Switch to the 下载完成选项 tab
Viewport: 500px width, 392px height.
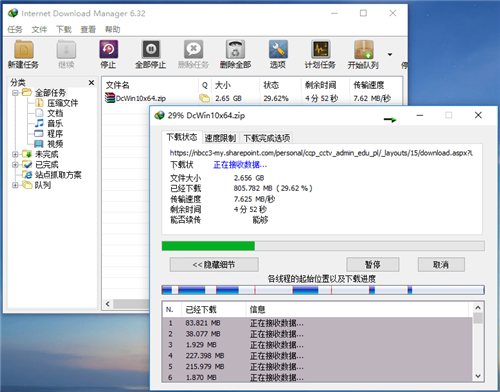point(267,138)
